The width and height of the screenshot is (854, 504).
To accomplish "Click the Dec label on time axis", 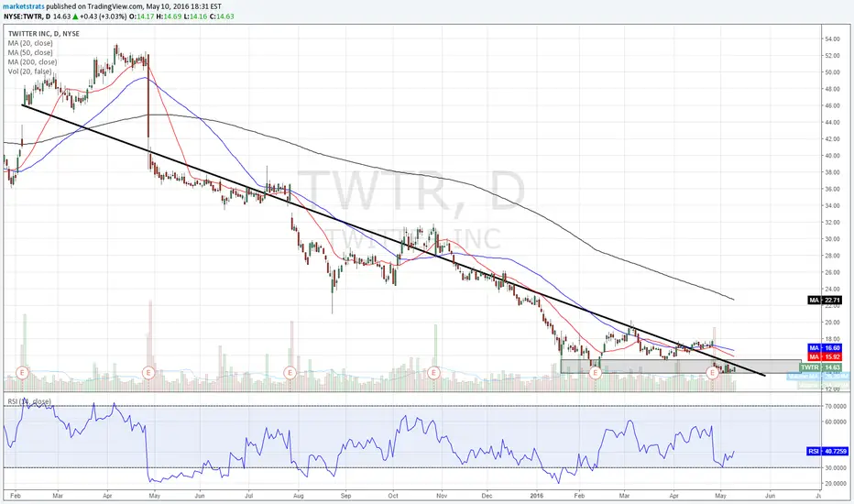I will point(487,496).
